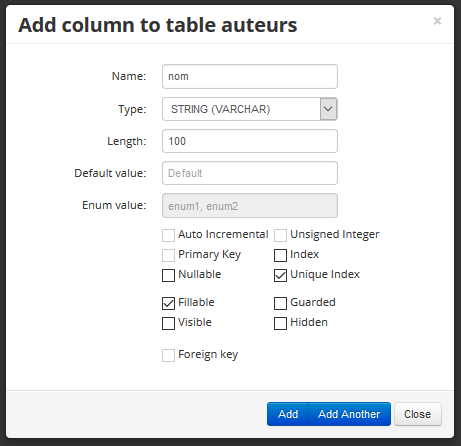Click the Name input field
This screenshot has width=461, height=446.
pyautogui.click(x=250, y=77)
